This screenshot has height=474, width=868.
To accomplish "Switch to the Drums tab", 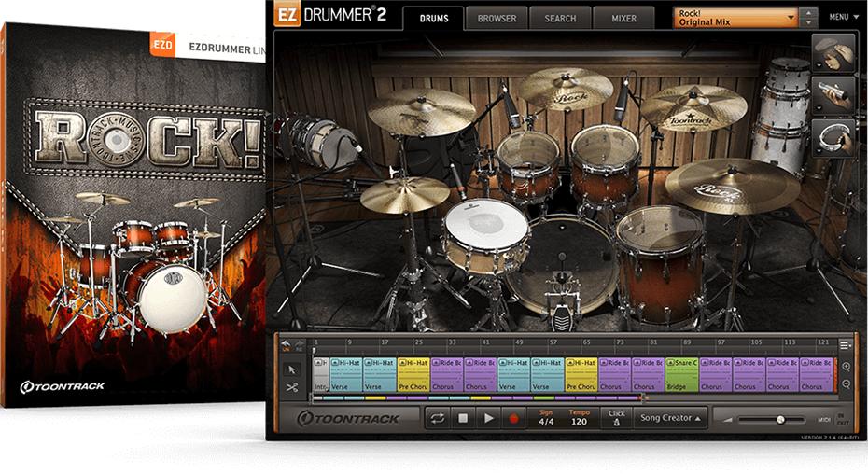I will 434,19.
